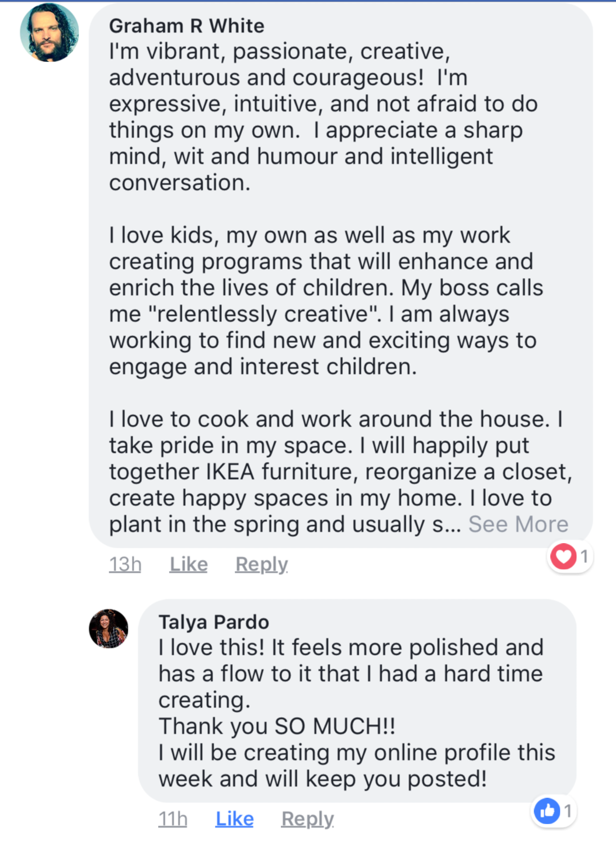Reply to Talya Pardo's comment
The image size is (616, 841).
(x=307, y=819)
